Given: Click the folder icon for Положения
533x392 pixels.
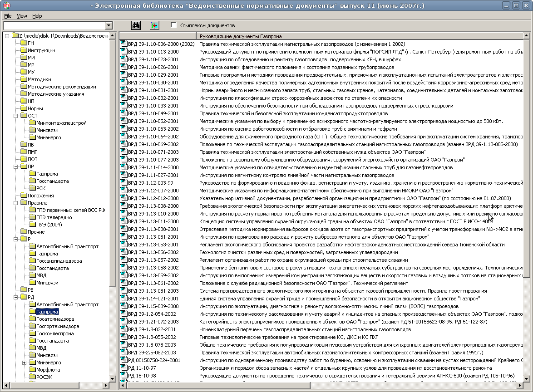Looking at the screenshot, I should coord(24,196).
